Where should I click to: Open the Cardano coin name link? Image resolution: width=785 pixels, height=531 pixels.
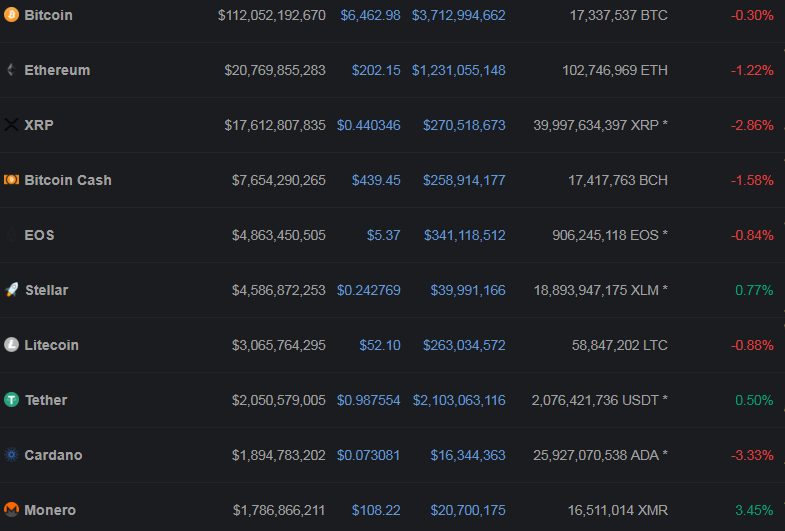coord(54,455)
